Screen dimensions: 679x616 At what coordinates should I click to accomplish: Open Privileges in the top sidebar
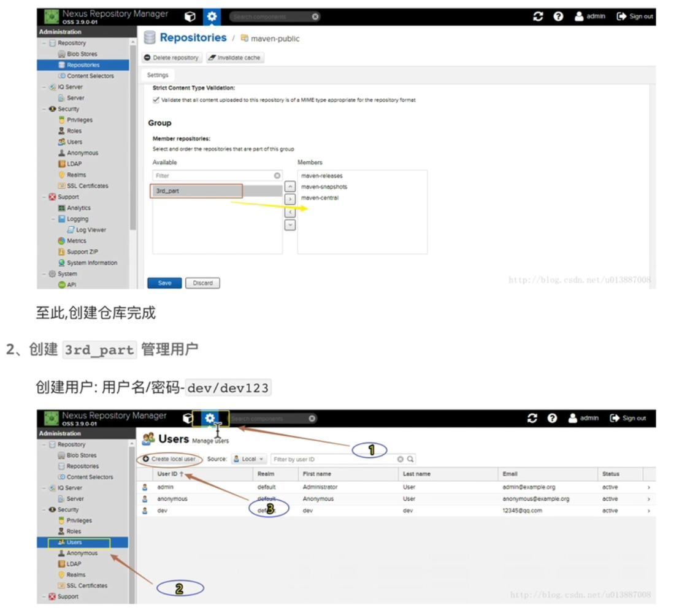[x=80, y=120]
